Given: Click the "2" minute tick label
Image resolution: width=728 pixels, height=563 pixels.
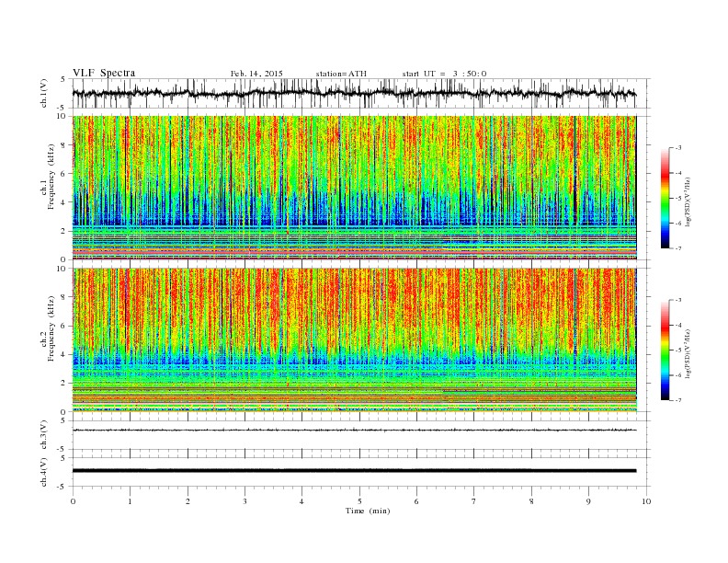Looking at the screenshot, I should click(188, 501).
